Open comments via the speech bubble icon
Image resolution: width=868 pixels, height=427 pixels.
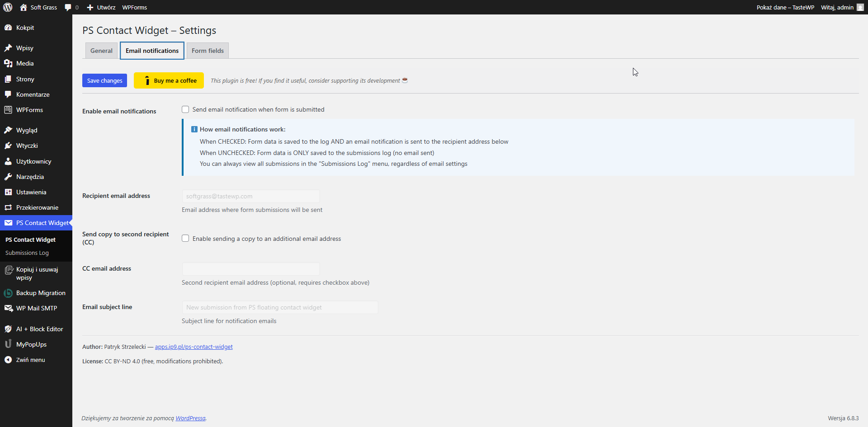coord(68,7)
